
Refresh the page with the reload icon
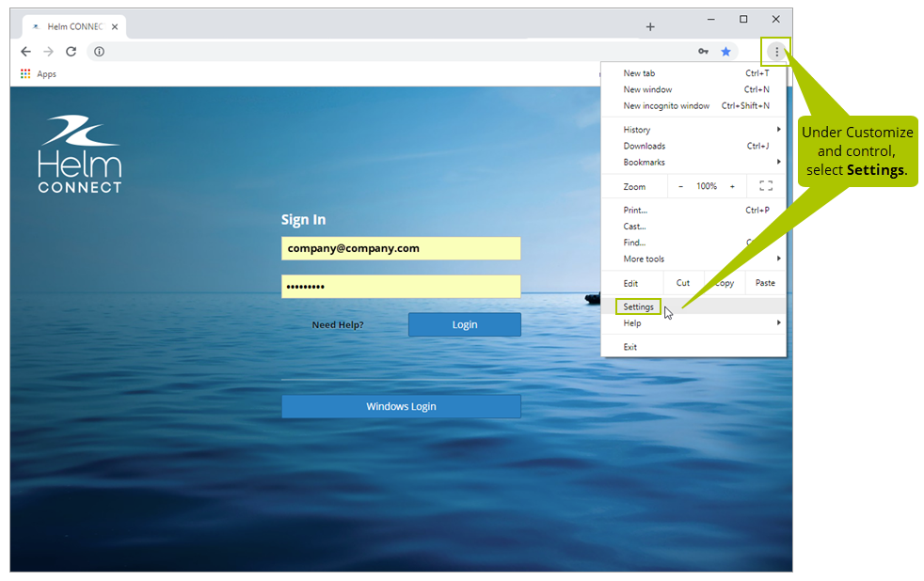point(71,52)
